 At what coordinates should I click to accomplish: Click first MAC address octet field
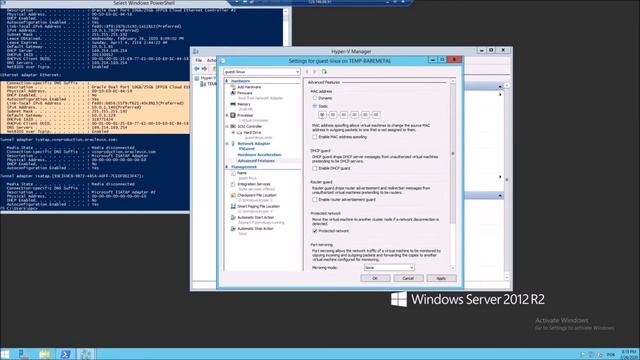point(322,115)
